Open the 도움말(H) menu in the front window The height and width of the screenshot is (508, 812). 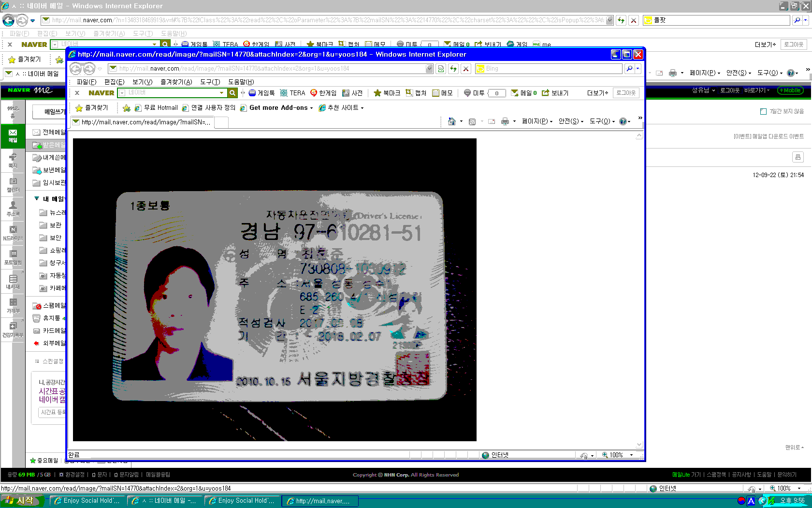coord(241,82)
